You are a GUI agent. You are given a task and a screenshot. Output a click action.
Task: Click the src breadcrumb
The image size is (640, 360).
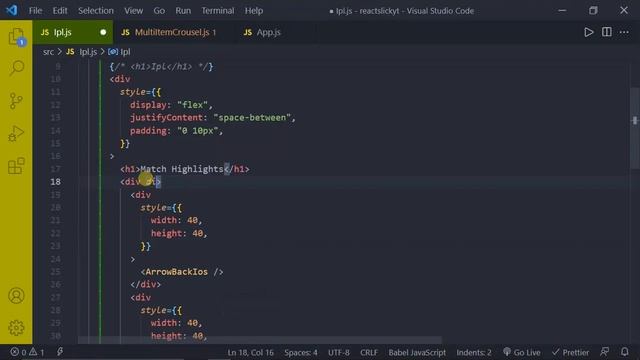coord(48,52)
